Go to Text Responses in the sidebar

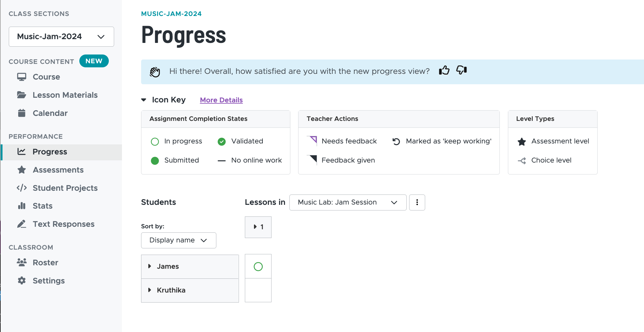(x=63, y=224)
